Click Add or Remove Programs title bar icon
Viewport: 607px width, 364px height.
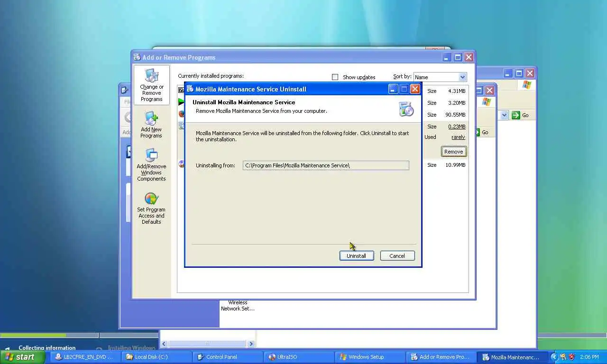point(137,57)
